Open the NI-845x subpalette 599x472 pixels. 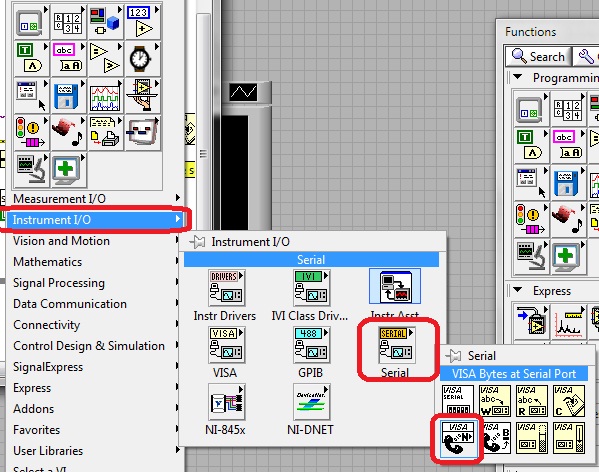pyautogui.click(x=226, y=402)
